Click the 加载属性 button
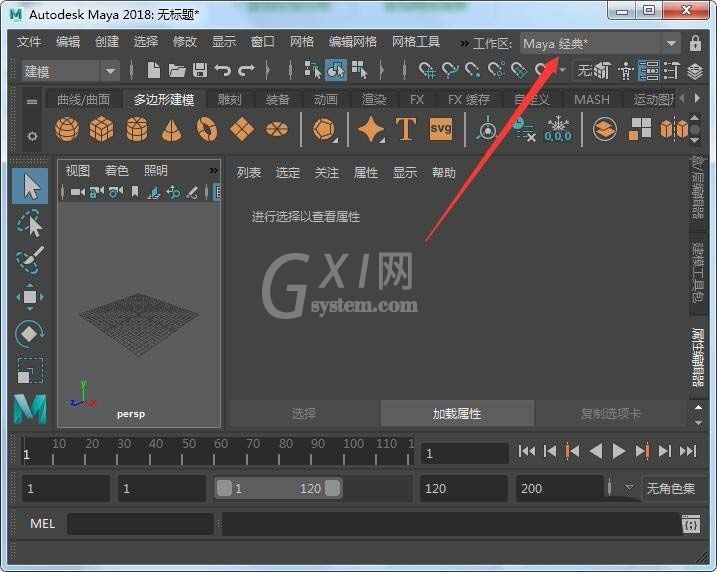 coord(457,414)
